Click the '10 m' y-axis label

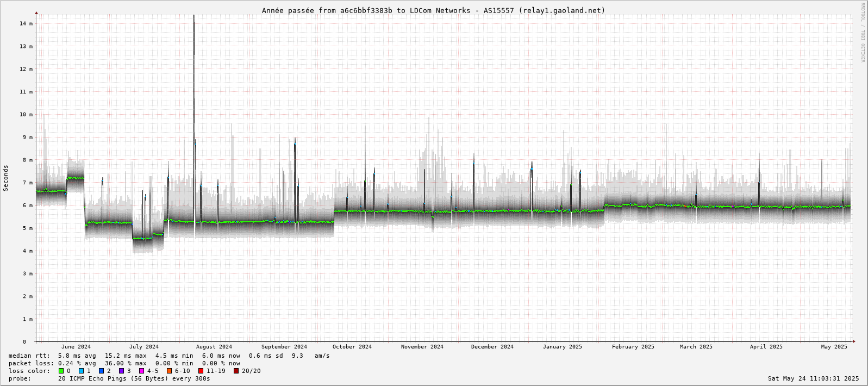[27, 114]
